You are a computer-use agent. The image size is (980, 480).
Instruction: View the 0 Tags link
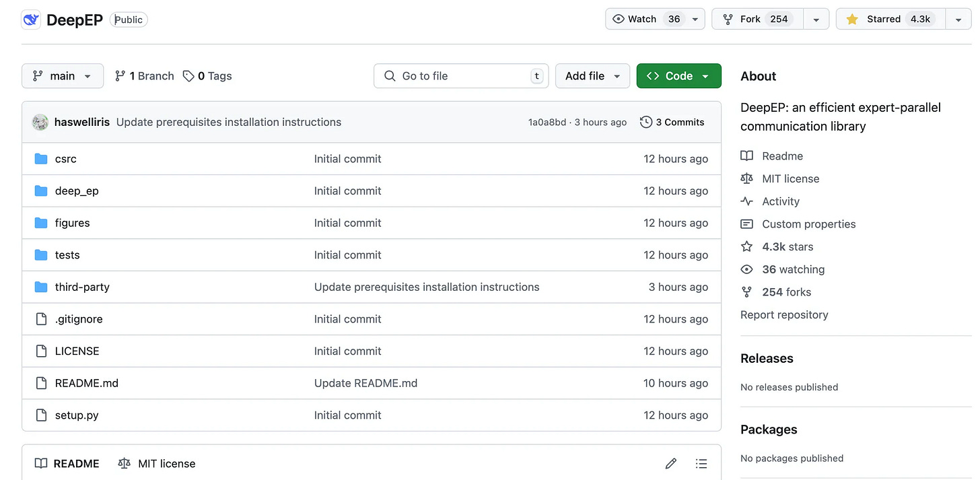tap(207, 76)
